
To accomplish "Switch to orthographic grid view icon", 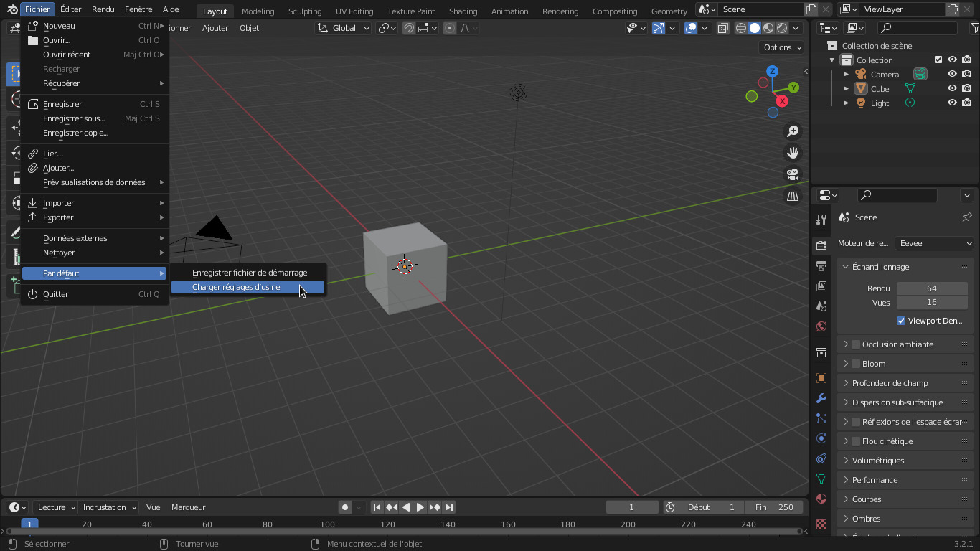I will pos(793,196).
